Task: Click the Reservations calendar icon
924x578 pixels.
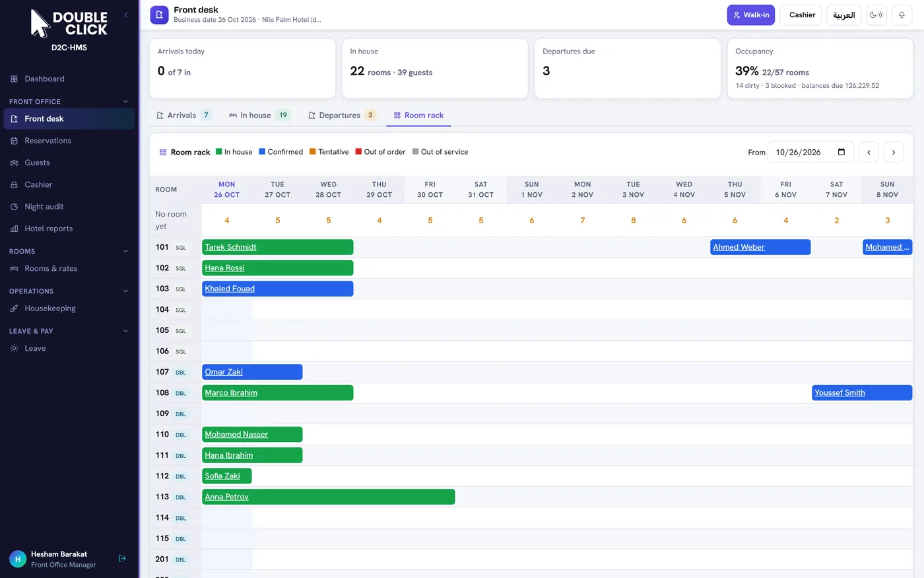Action: coord(15,141)
